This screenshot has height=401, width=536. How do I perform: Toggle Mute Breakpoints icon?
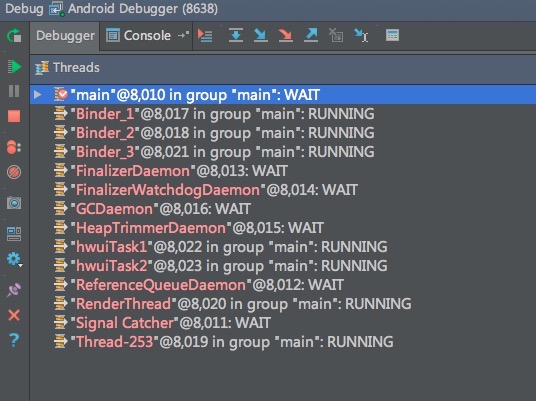tap(14, 172)
